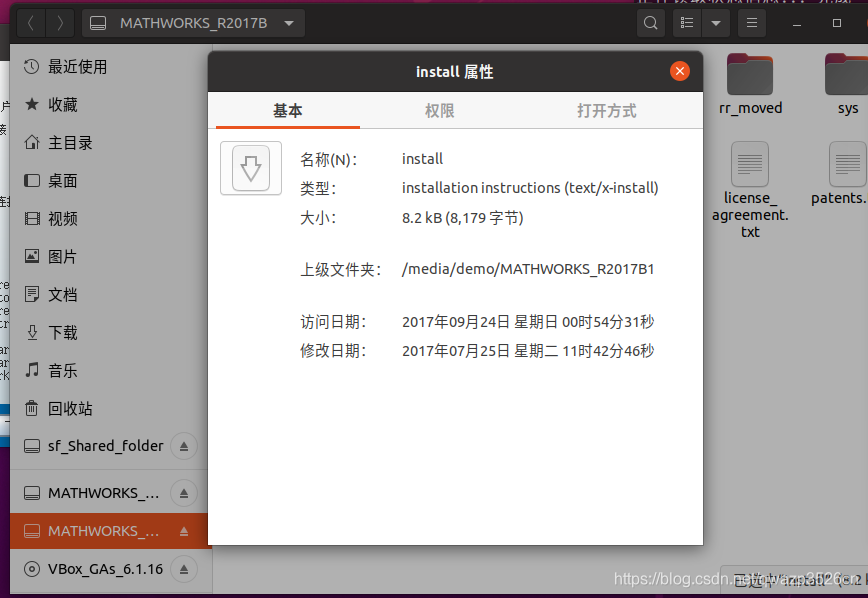The width and height of the screenshot is (868, 598).
Task: Select the type installation instructions text
Action: tap(530, 188)
